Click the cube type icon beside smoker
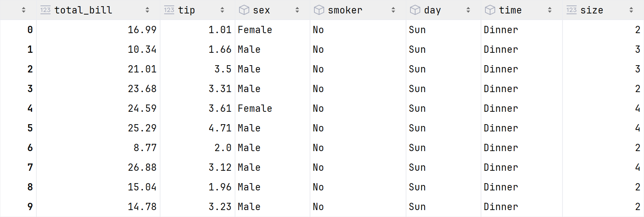 (319, 10)
